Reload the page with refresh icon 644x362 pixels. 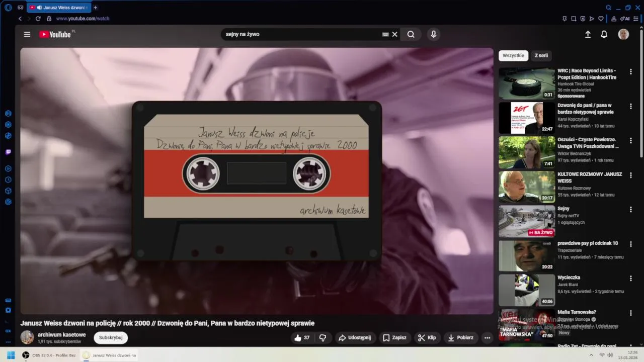[38, 19]
